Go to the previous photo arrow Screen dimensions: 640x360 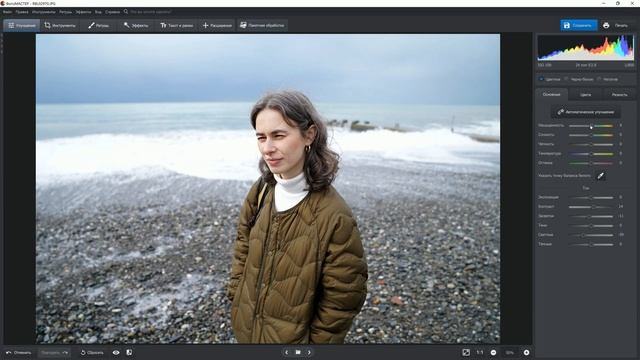point(287,352)
